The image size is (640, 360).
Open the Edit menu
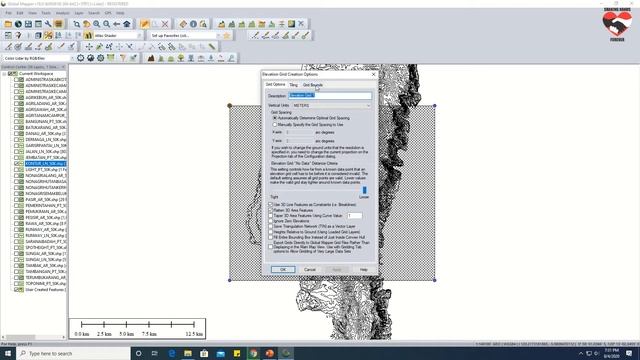20,13
